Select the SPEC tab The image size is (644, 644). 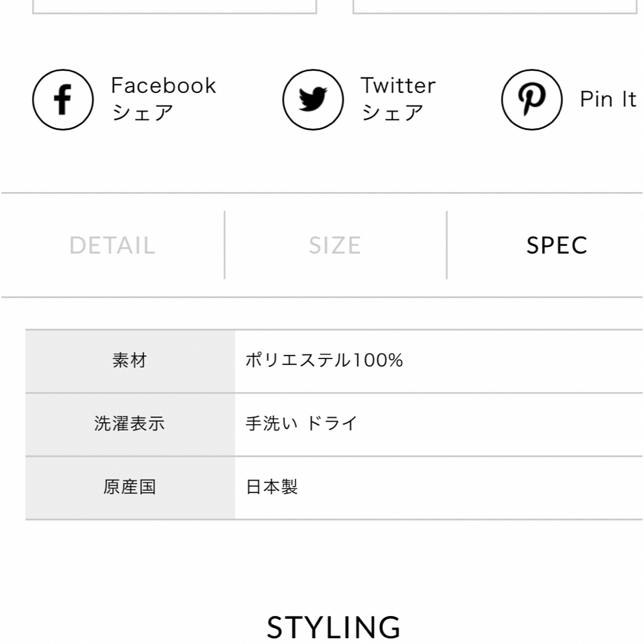[x=557, y=245]
